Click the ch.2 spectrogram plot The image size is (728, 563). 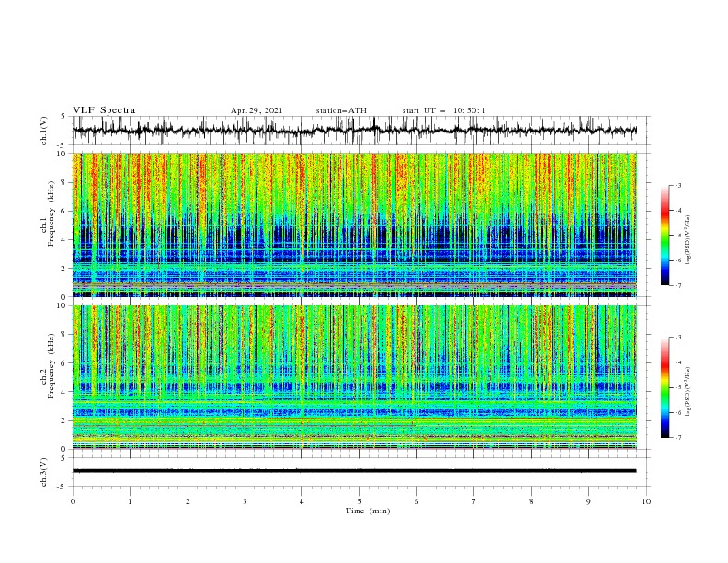point(355,377)
